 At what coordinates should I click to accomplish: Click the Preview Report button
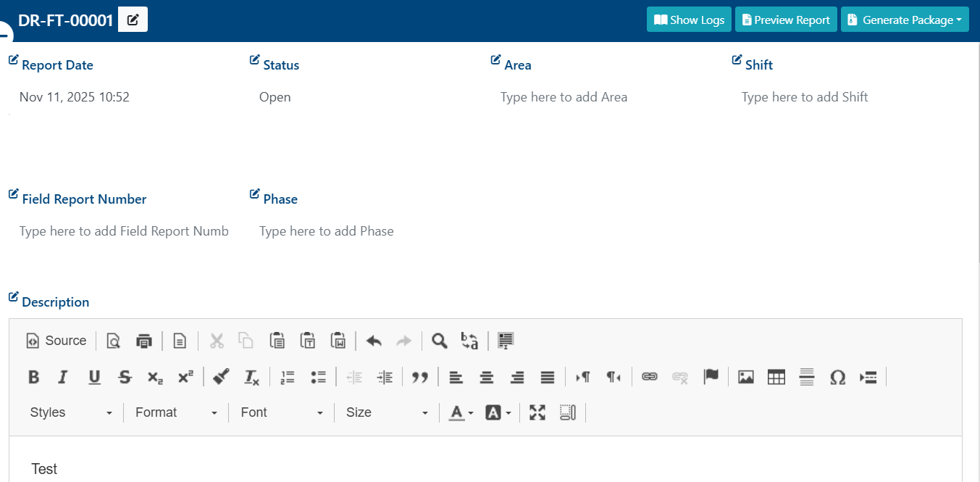[x=786, y=20]
